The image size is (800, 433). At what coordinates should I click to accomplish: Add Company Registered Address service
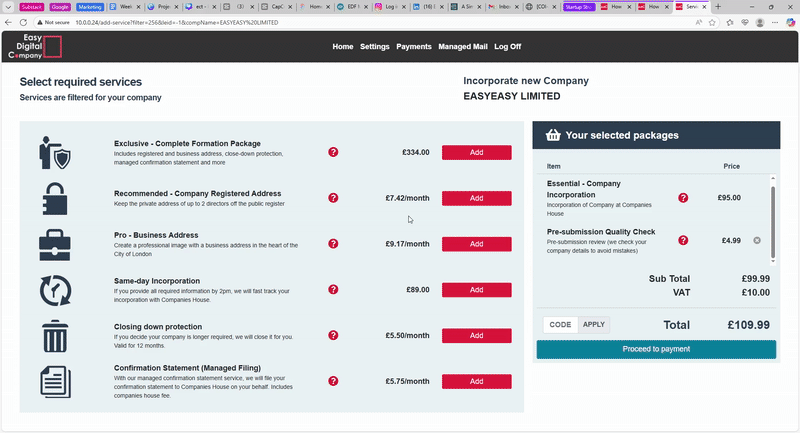476,198
